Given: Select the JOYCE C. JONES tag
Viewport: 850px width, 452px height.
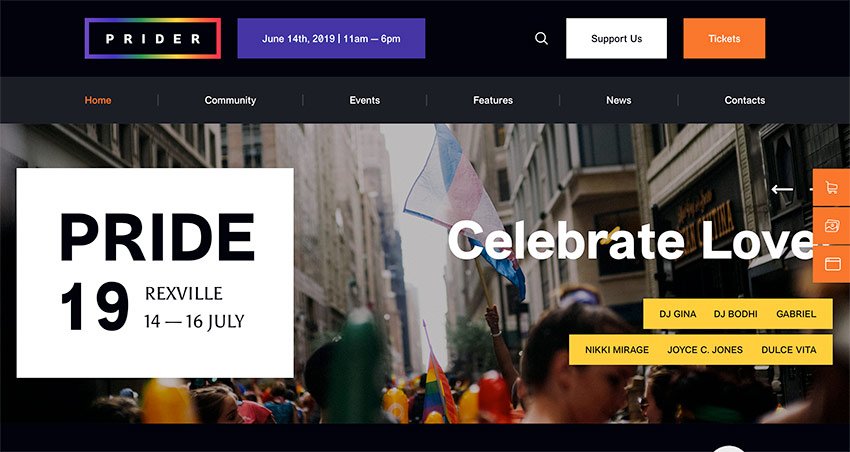Looking at the screenshot, I should 705,350.
